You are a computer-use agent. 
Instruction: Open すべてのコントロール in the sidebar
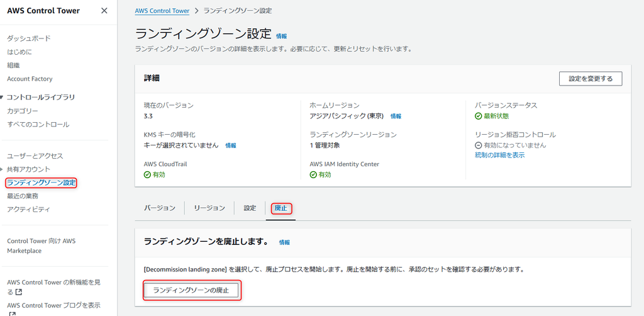click(38, 124)
